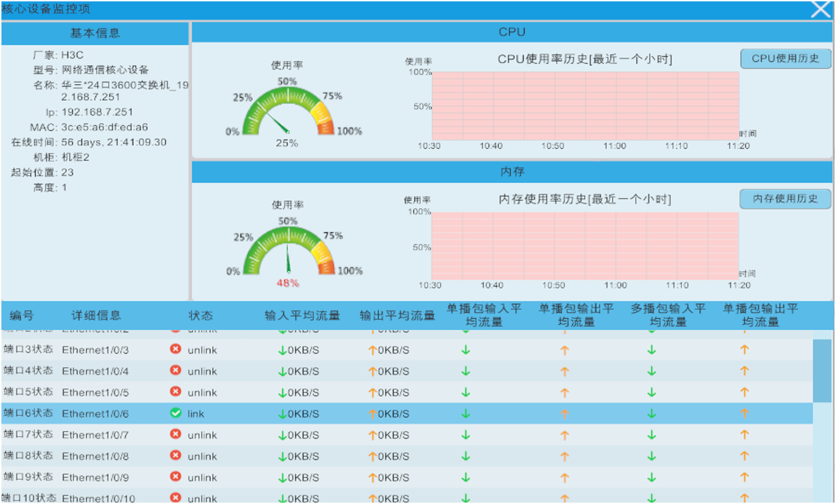Click the 单播包输入平均流量 column header

pyautogui.click(x=484, y=315)
